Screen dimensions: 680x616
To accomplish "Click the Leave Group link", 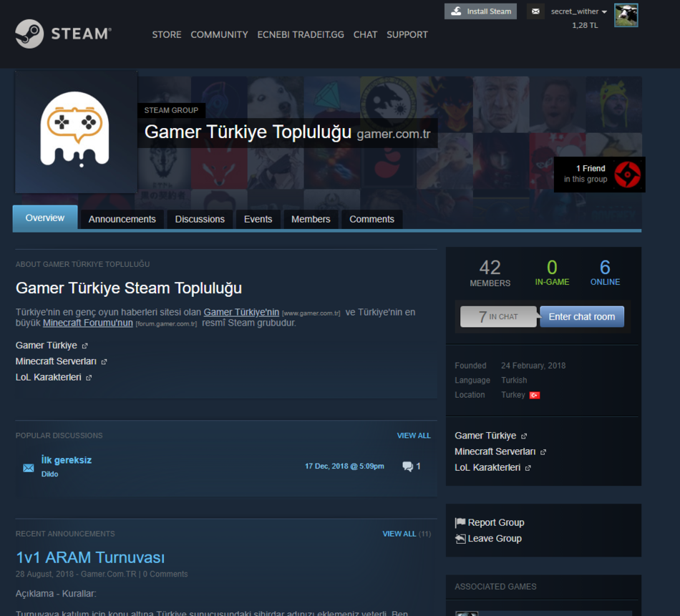I will pos(495,539).
